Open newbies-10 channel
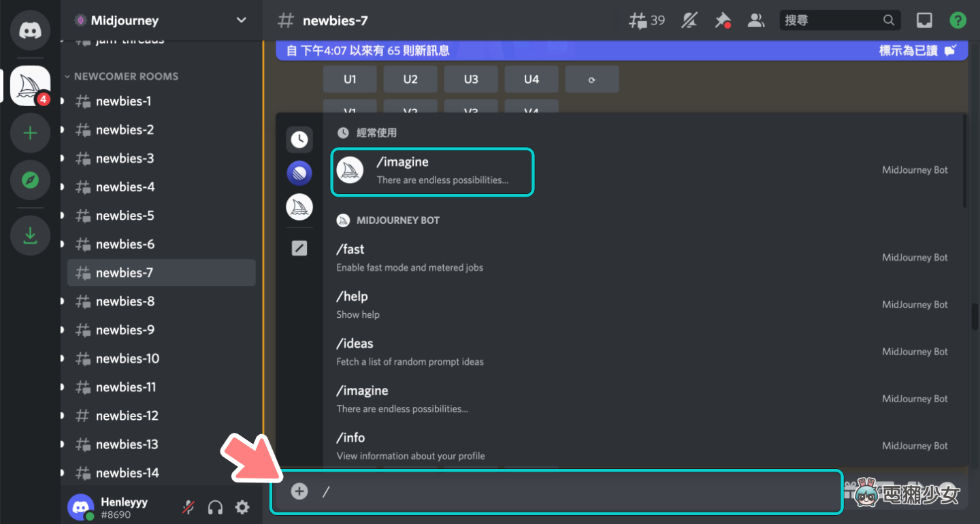Image resolution: width=980 pixels, height=524 pixels. 161,359
